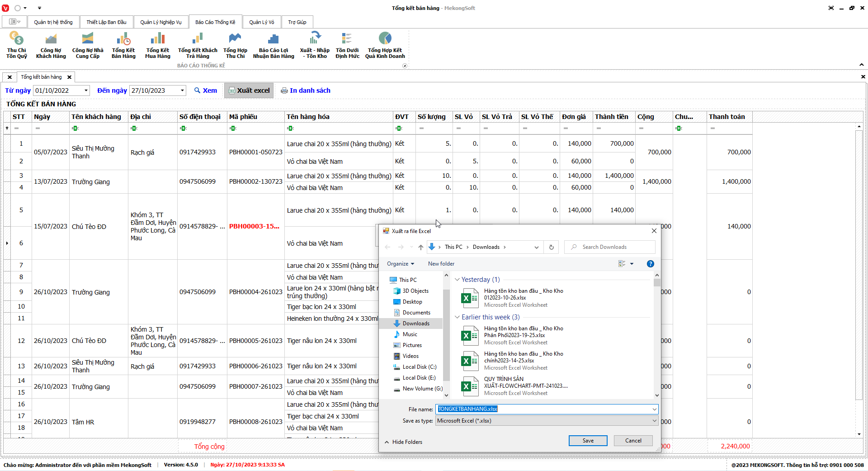Screen dimensions: 868x471
Task: Click the refresh icon in address bar
Action: point(551,247)
